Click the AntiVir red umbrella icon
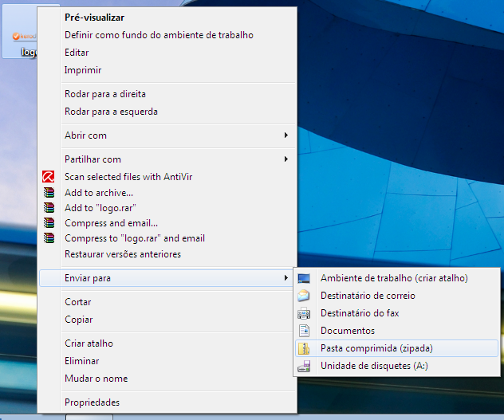This screenshot has width=504, height=420. coord(48,176)
